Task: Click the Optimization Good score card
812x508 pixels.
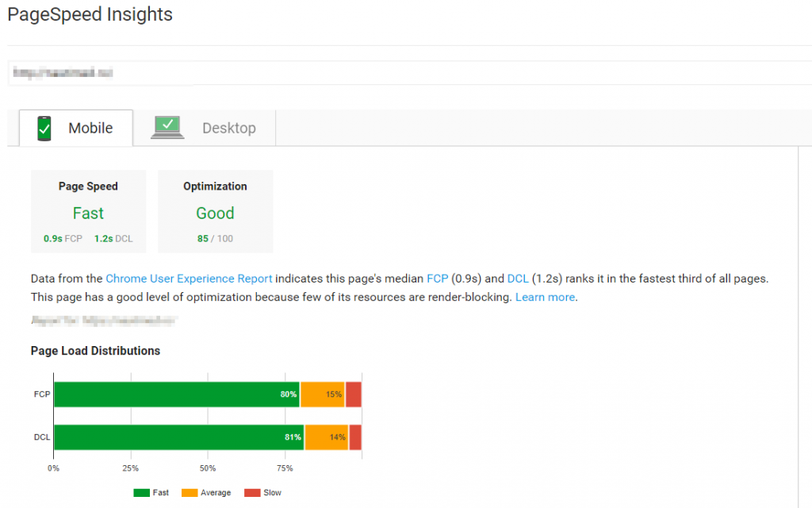Action: (x=216, y=211)
